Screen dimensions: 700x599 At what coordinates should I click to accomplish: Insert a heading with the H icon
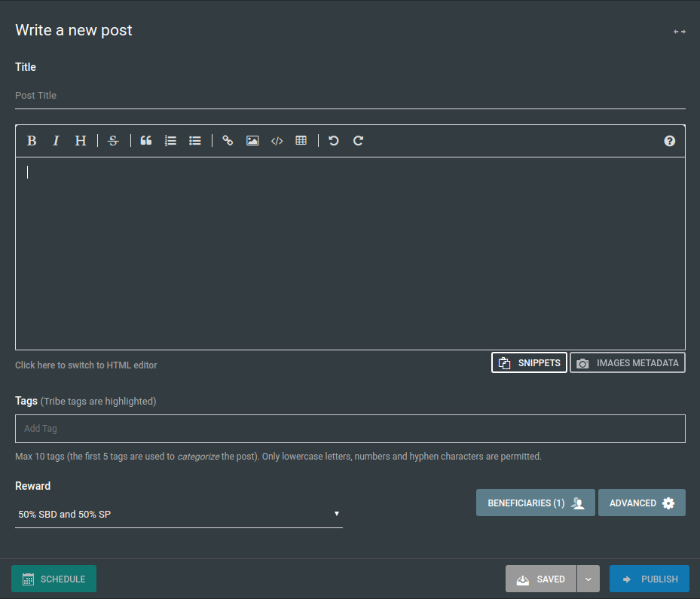pyautogui.click(x=81, y=141)
